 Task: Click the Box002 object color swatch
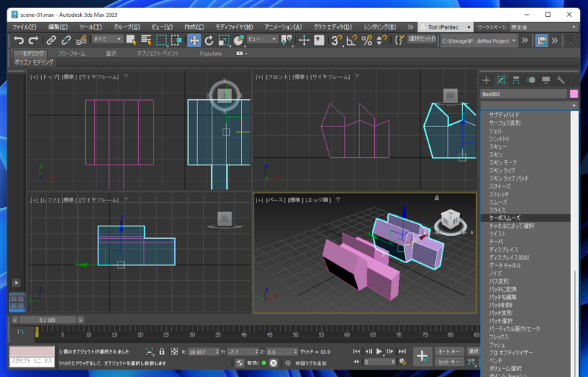point(574,94)
